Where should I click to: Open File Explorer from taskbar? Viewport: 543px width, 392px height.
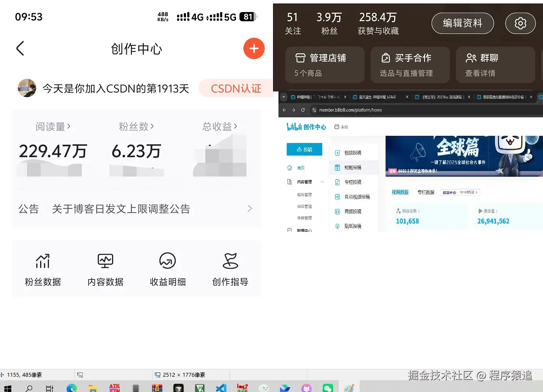coord(93,388)
